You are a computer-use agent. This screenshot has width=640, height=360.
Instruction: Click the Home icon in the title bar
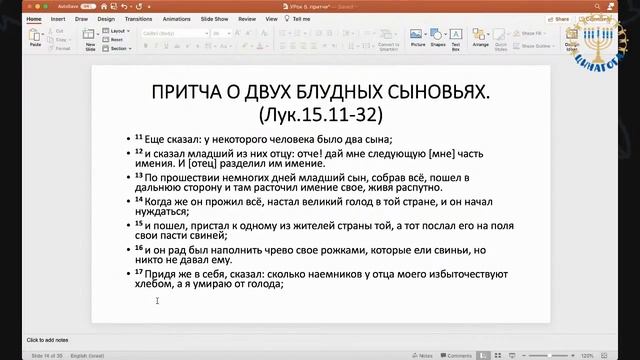click(104, 7)
